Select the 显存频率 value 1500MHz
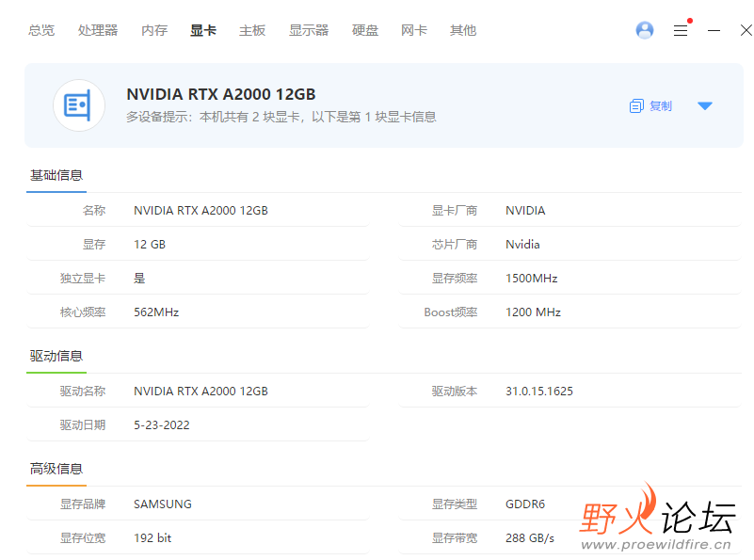This screenshot has width=754, height=560. click(x=531, y=279)
